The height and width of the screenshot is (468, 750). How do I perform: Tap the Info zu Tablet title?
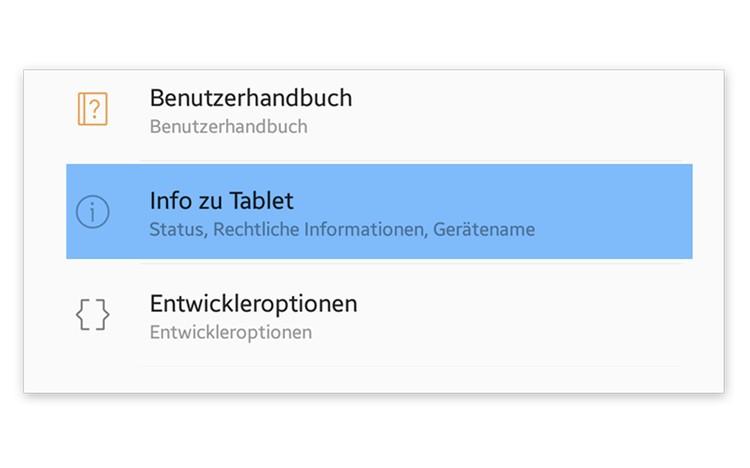point(221,201)
